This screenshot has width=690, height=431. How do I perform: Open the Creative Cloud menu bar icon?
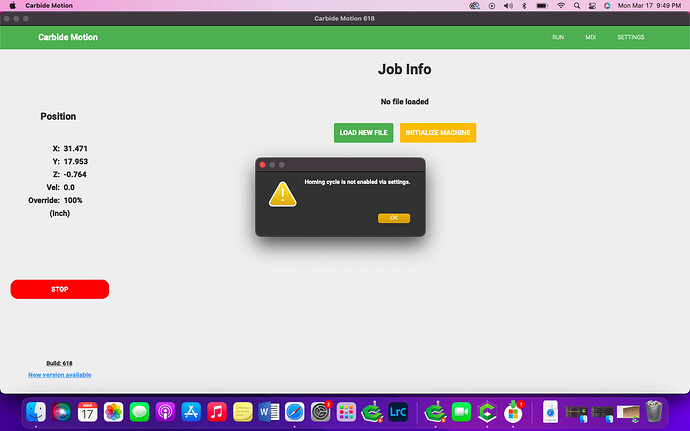pos(474,6)
